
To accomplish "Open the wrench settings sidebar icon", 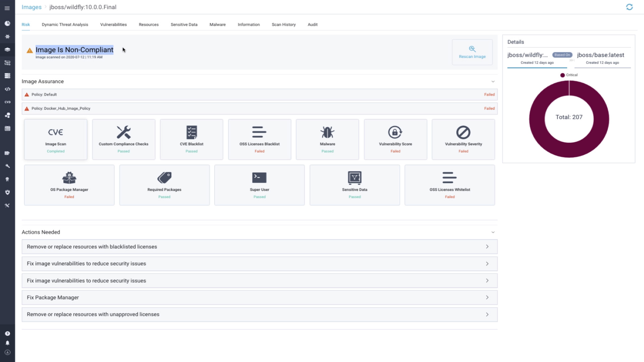I will [7, 166].
